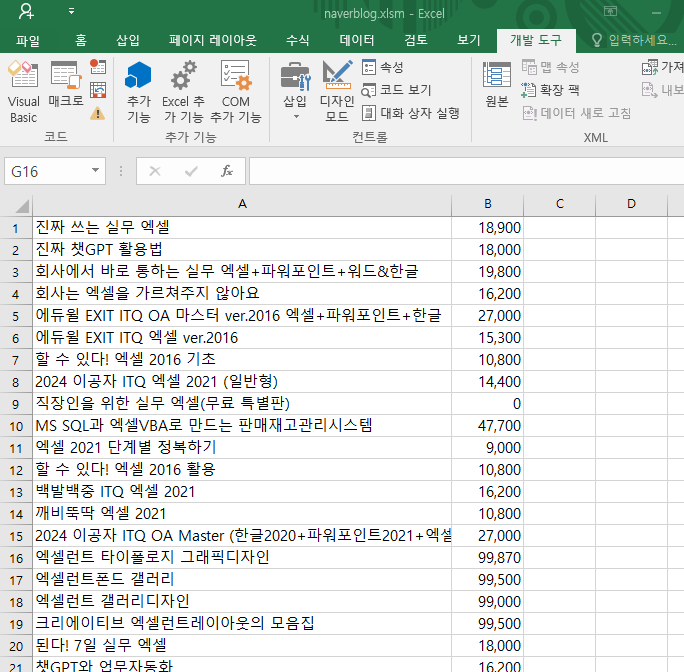Click 대화 상자 실행 button
Image resolution: width=684 pixels, height=672 pixels.
[411, 113]
